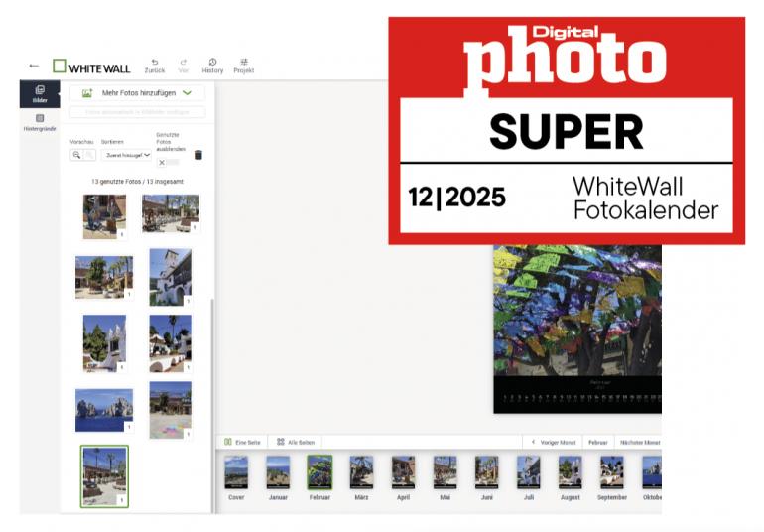This screenshot has width=764, height=532.
Task: Switch to Eine Seite view
Action: [x=242, y=442]
